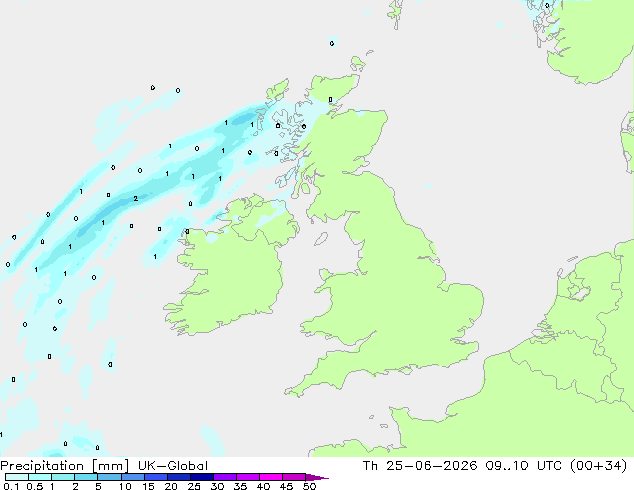Click the map value "2" northwest of Ireland
Image resolution: width=634 pixels, height=490 pixels.
[x=135, y=199]
